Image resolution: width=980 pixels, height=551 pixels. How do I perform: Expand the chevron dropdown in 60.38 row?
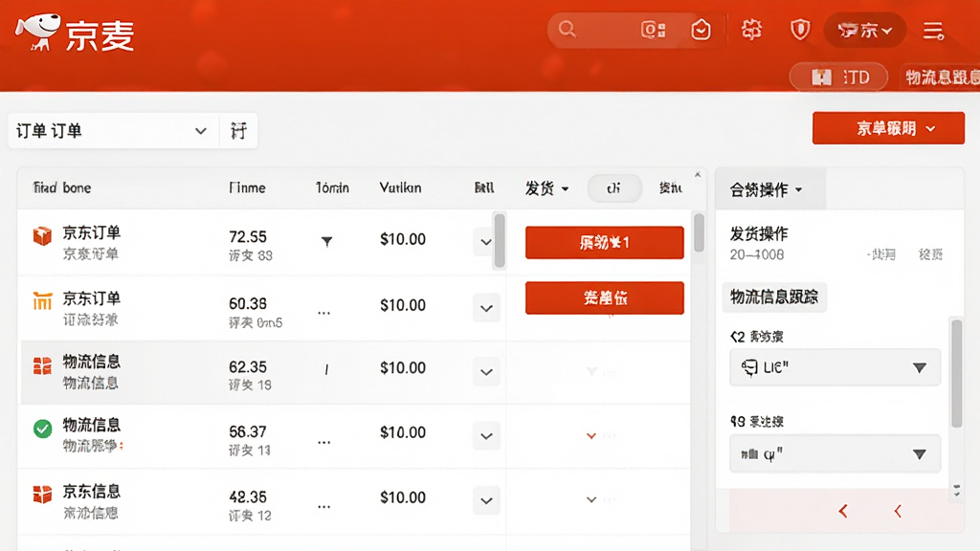coord(486,308)
